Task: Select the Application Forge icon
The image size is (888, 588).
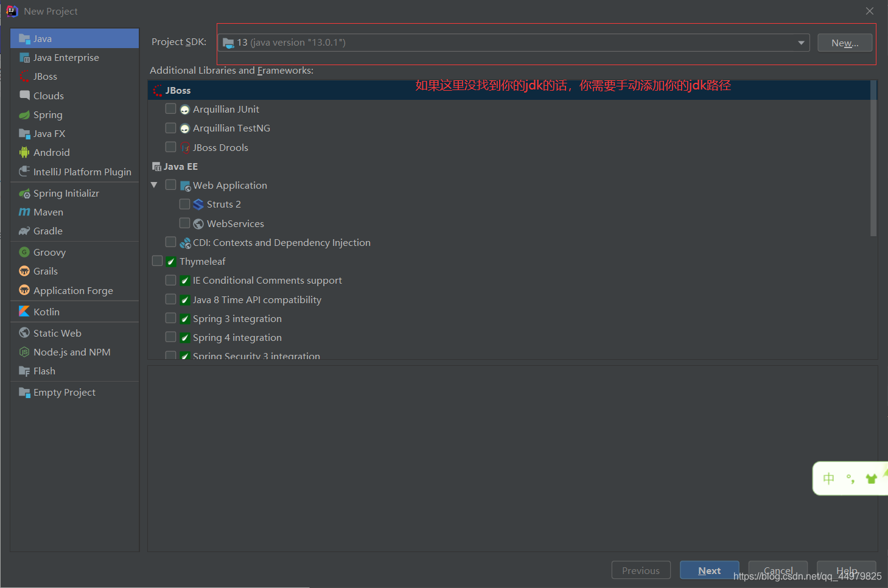Action: (x=24, y=290)
